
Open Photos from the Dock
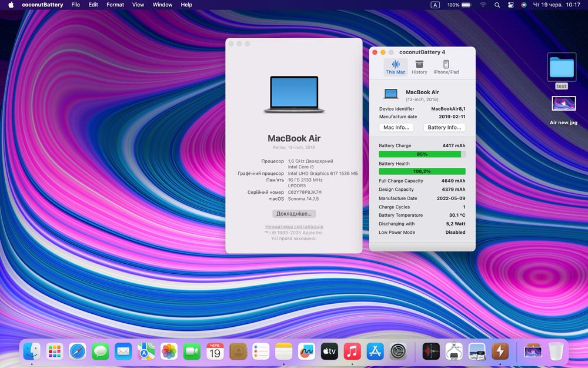pos(169,352)
